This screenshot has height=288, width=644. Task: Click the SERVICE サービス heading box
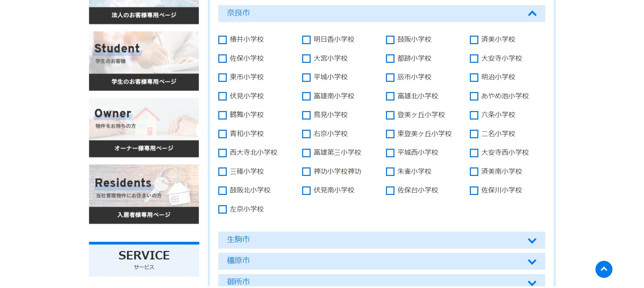click(x=144, y=260)
